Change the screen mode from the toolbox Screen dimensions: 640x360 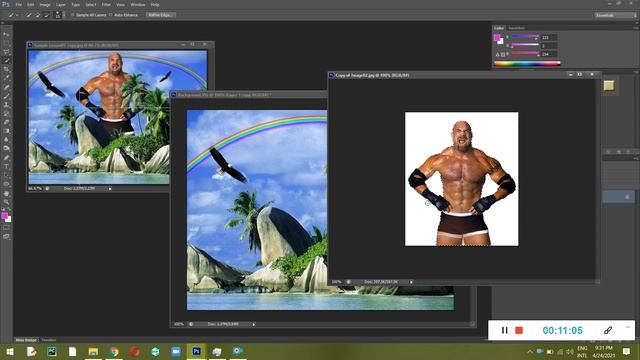[x=6, y=236]
